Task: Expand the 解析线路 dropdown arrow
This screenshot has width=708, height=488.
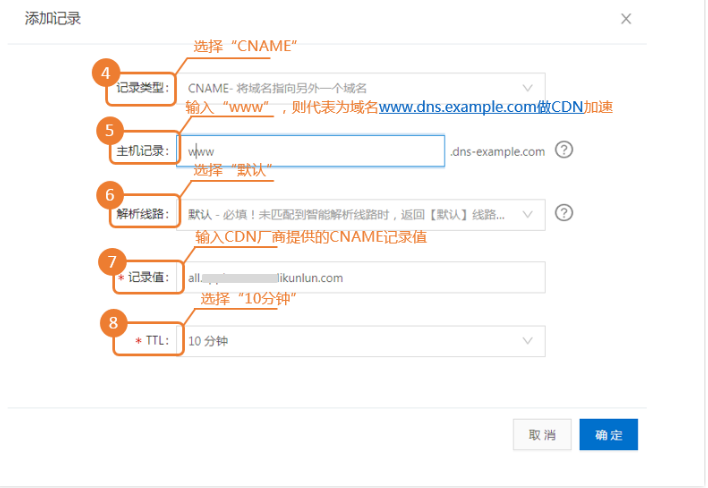Action: (x=527, y=214)
